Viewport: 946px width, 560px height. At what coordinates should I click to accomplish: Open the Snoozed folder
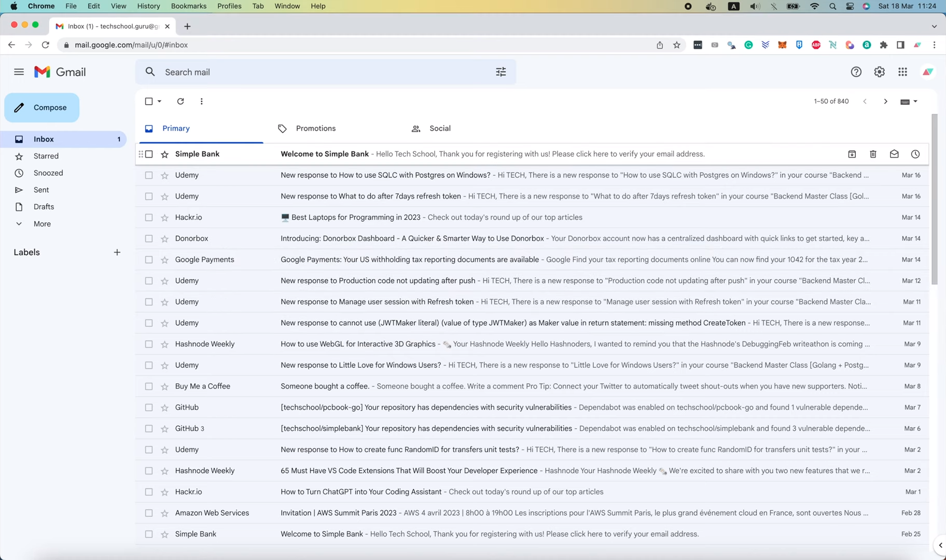(x=48, y=173)
